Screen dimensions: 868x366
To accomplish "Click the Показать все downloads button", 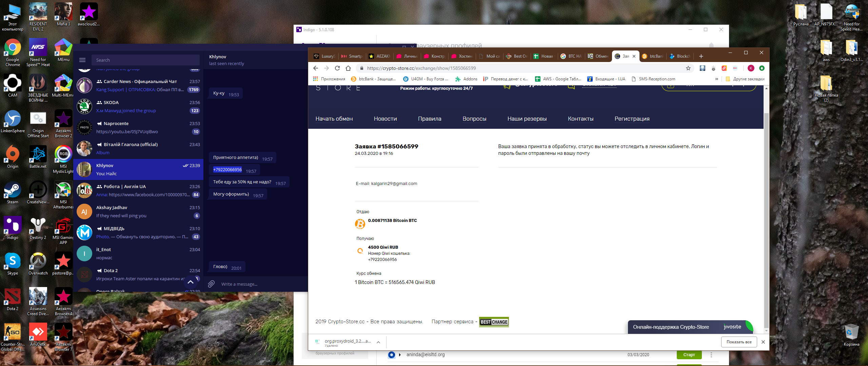I will tap(739, 342).
